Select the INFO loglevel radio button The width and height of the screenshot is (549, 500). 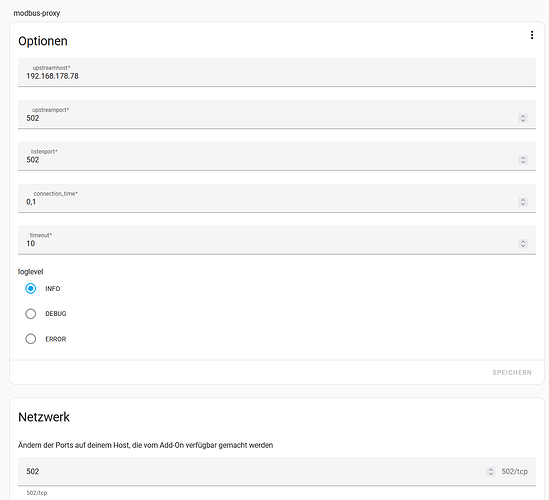click(30, 289)
